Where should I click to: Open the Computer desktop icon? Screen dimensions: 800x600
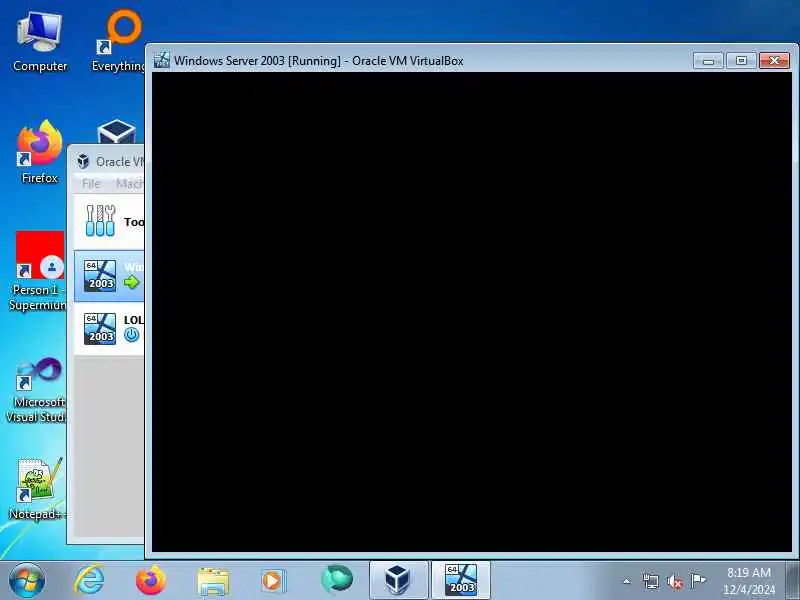pos(40,42)
